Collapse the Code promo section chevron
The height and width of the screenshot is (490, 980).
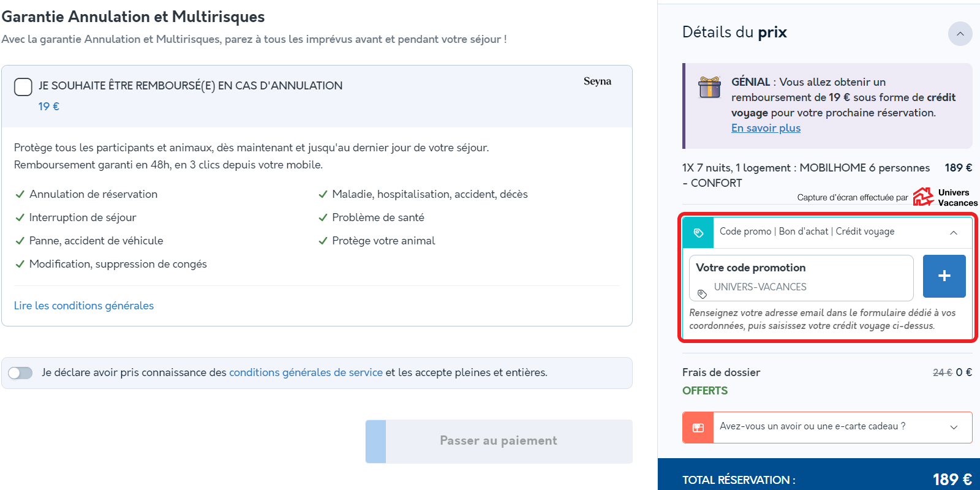click(954, 233)
